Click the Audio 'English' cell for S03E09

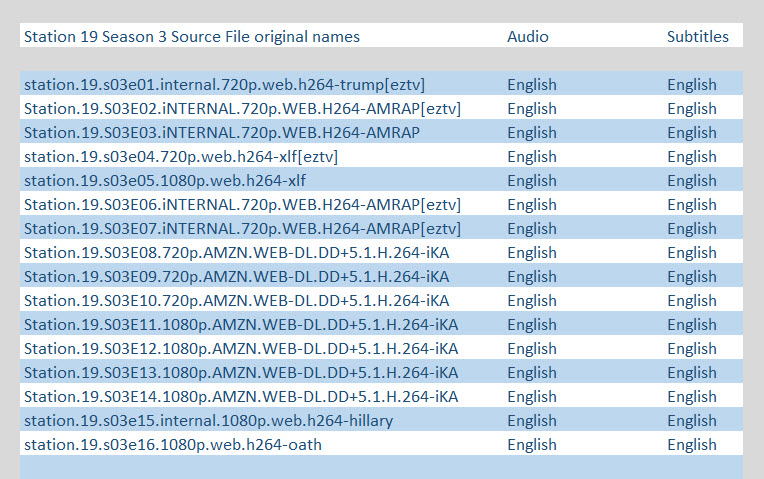pyautogui.click(x=532, y=277)
